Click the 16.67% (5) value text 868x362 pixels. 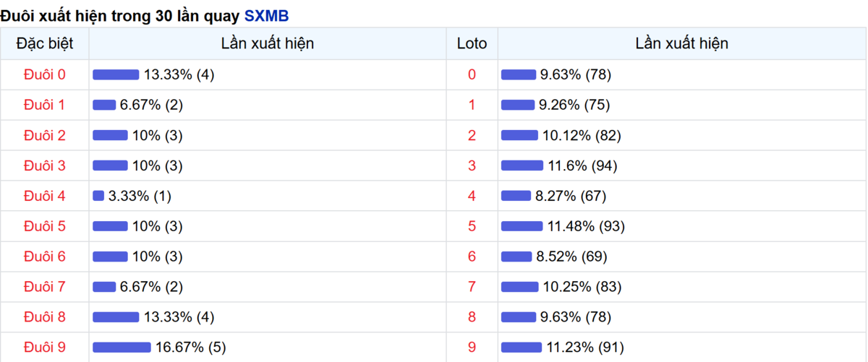(190, 348)
